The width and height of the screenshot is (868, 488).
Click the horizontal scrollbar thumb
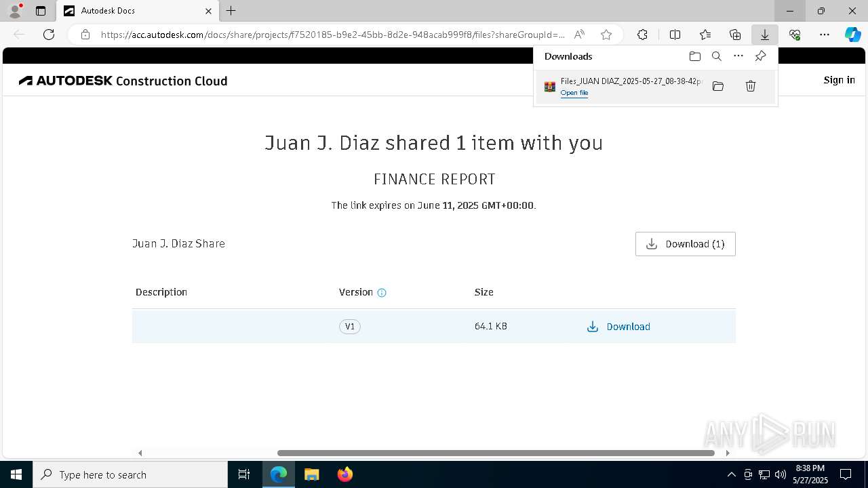pyautogui.click(x=496, y=453)
